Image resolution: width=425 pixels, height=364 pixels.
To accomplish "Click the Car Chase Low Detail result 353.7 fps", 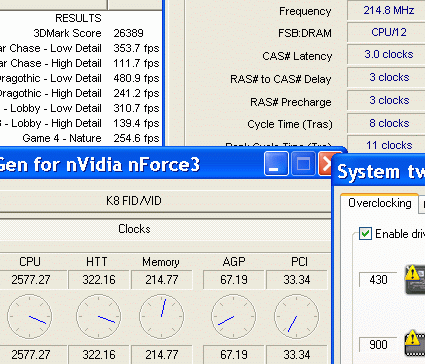I will click(x=136, y=48).
